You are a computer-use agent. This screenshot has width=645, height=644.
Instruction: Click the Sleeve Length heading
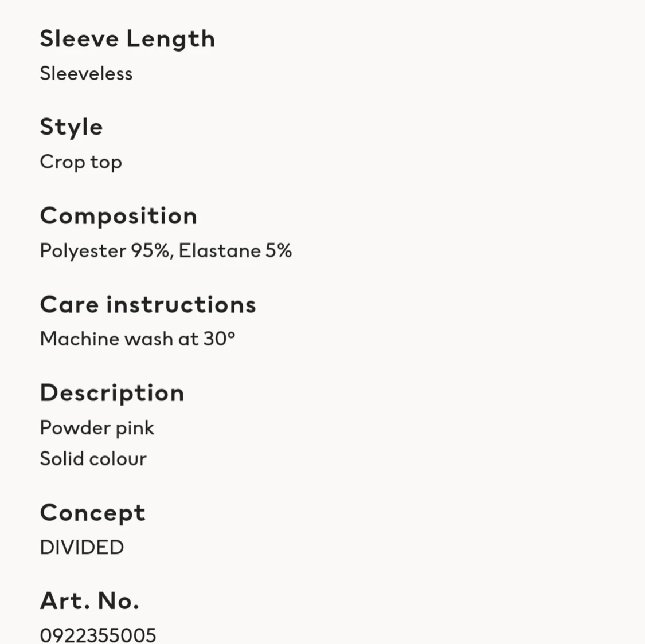tap(127, 39)
